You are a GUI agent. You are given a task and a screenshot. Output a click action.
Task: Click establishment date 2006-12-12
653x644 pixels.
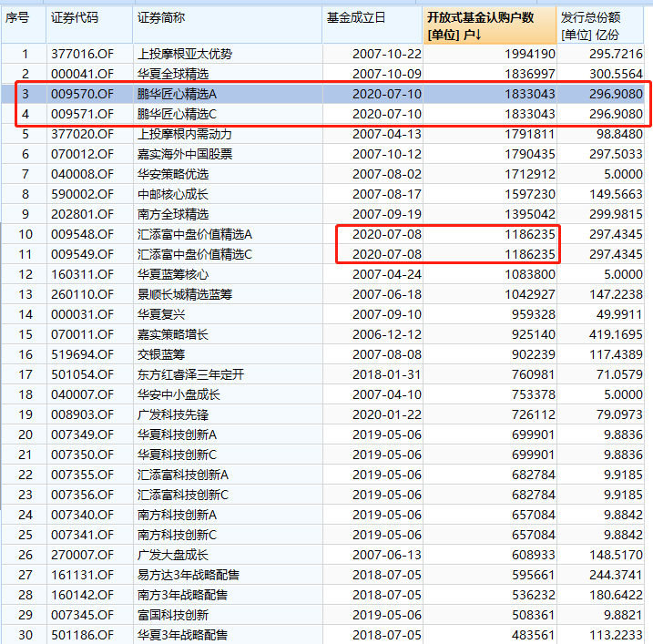pos(387,334)
